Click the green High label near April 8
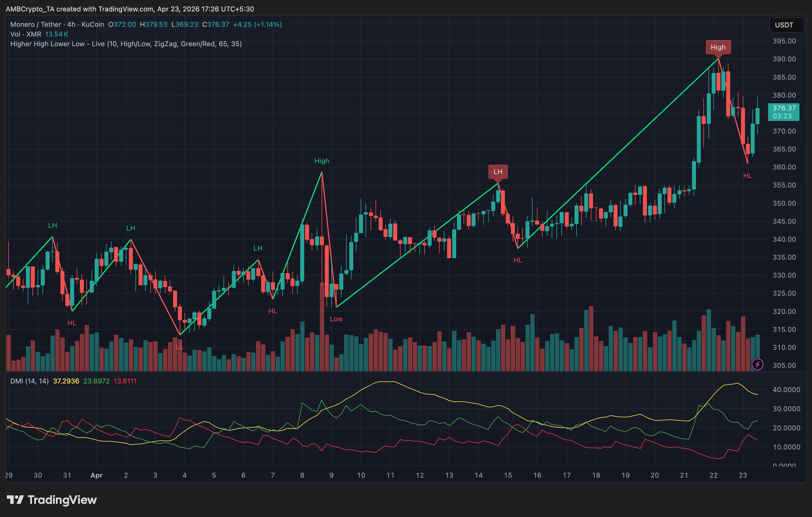The height and width of the screenshot is (517, 812). tap(322, 161)
